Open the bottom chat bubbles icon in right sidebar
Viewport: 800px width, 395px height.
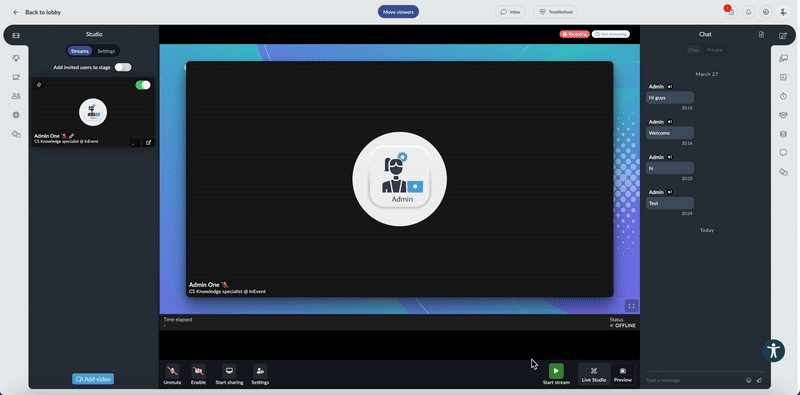[783, 172]
